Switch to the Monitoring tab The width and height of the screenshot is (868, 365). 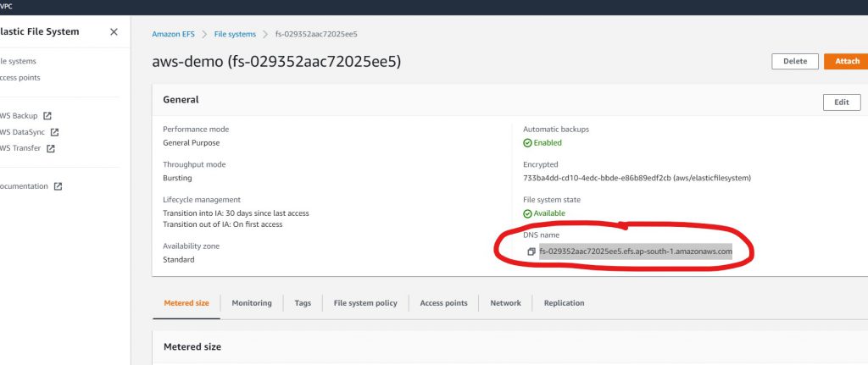[x=252, y=303]
